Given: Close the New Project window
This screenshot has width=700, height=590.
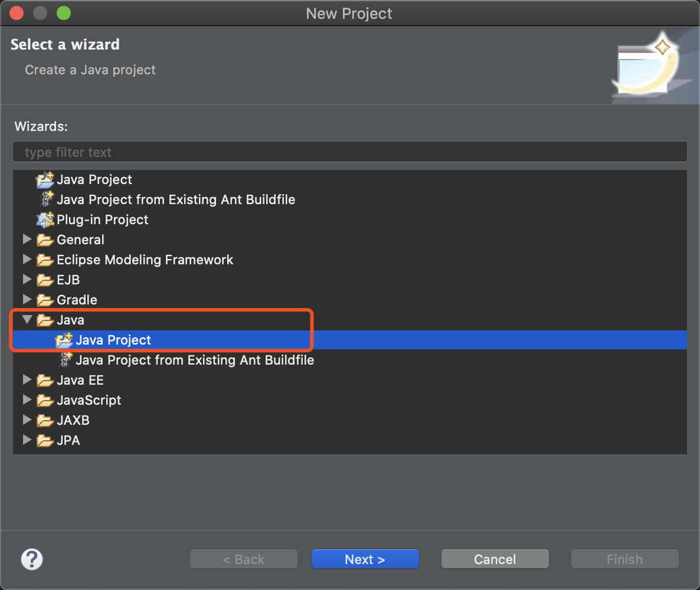Looking at the screenshot, I should click(17, 14).
